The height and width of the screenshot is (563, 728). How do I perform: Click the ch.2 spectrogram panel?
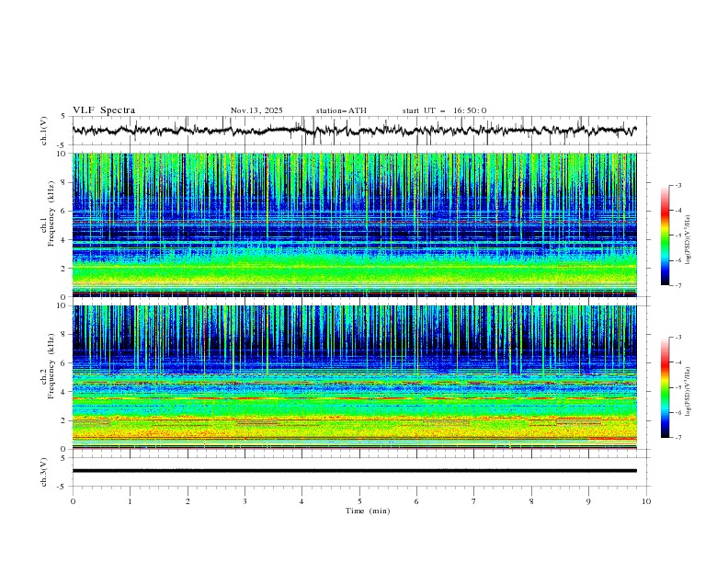coord(354,377)
